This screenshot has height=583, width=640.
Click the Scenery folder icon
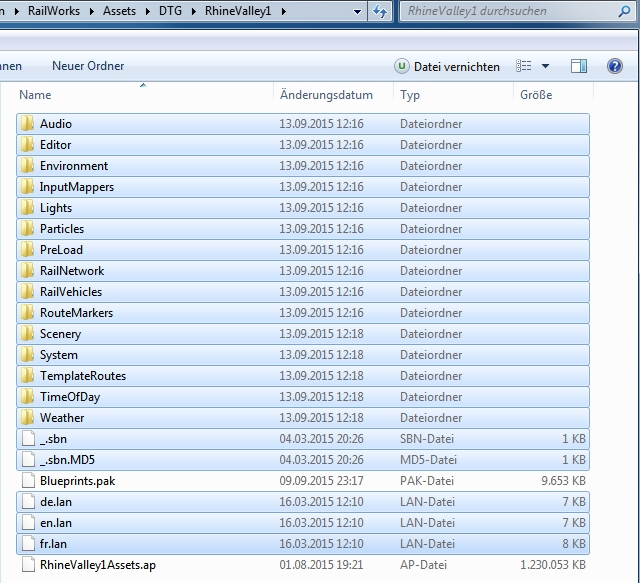coord(27,333)
